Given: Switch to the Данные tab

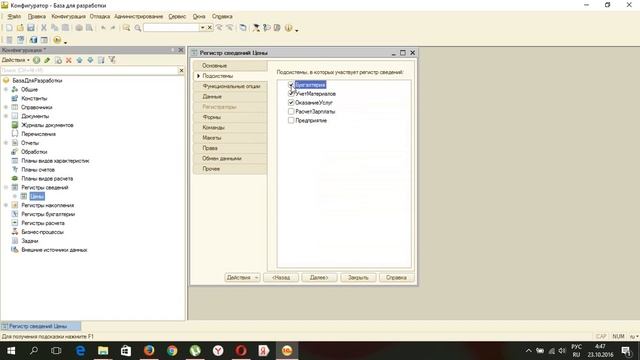Looking at the screenshot, I should [x=231, y=97].
